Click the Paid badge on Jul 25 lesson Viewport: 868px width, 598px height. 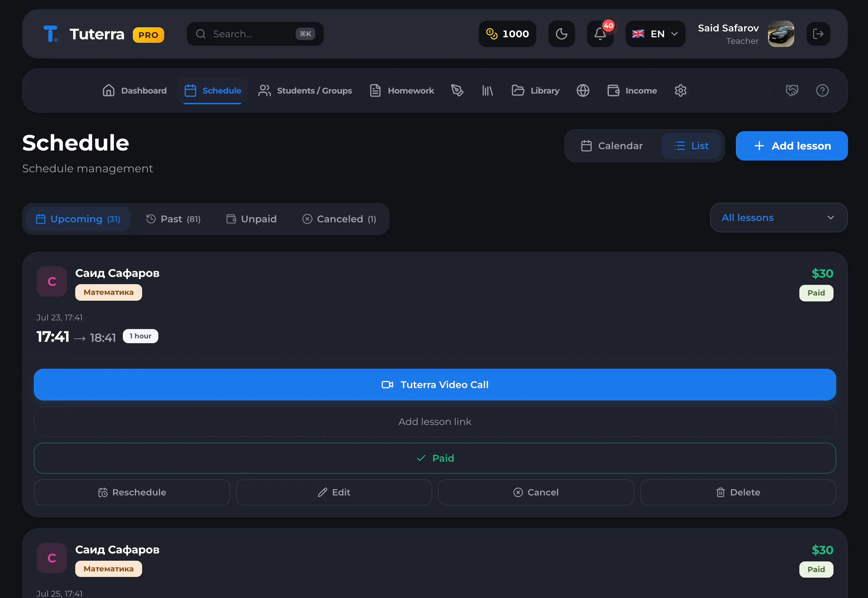click(816, 570)
